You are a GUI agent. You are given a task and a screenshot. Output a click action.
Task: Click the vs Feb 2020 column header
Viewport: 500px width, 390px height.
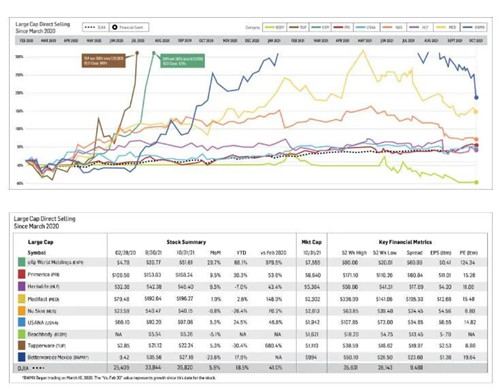coord(274,253)
